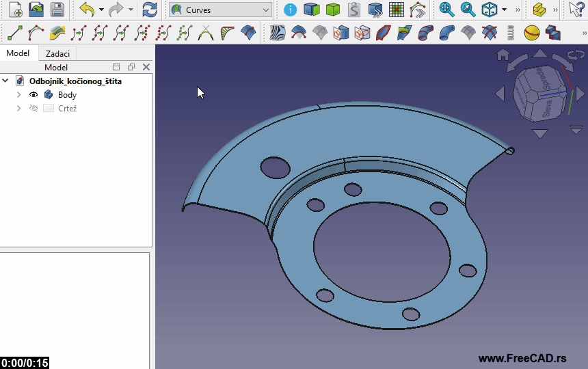Click the Spreda face of navigation cube

tap(544, 79)
